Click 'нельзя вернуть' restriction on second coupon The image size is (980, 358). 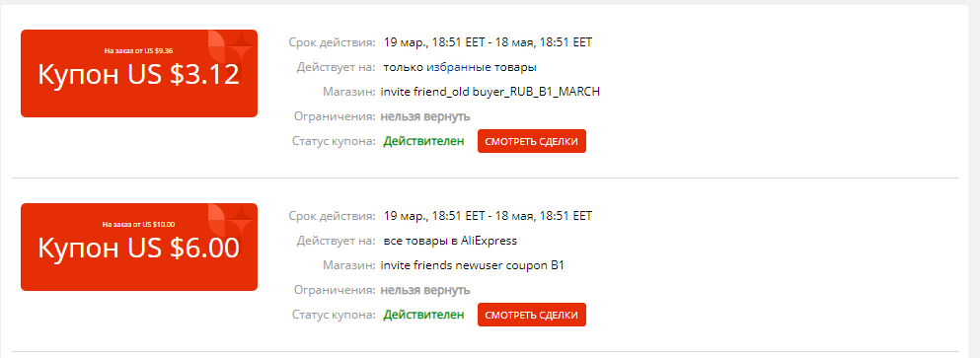point(425,291)
